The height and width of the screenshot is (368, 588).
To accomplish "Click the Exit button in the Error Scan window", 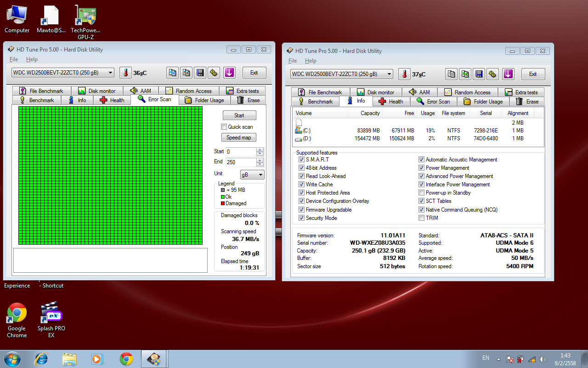I will pos(254,73).
